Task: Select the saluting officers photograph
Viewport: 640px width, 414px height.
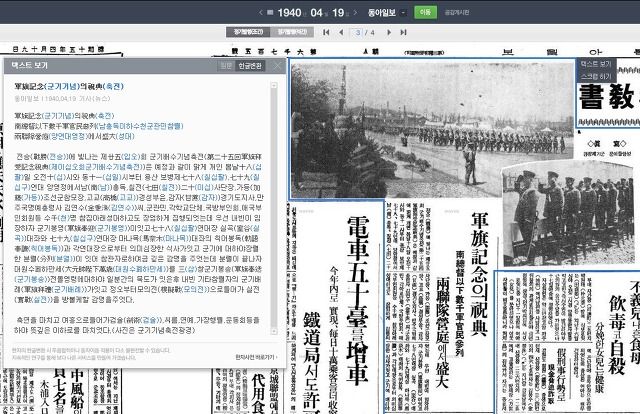Action: [568, 214]
